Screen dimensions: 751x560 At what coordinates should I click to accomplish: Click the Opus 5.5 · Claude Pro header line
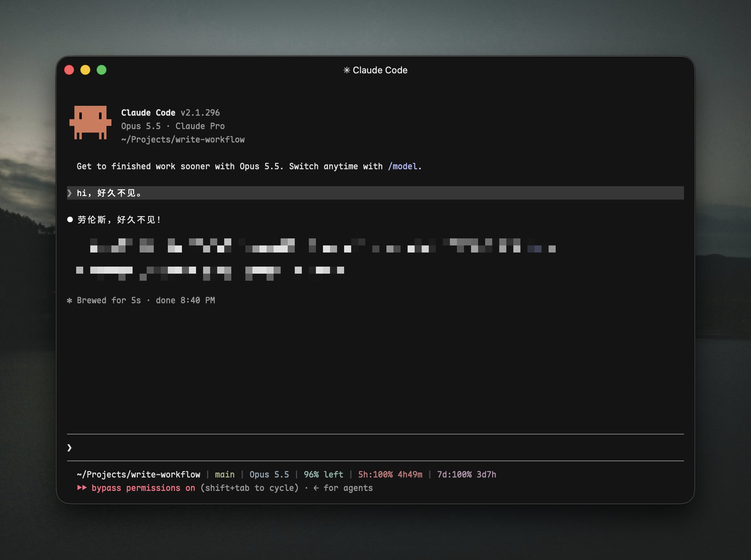point(173,126)
